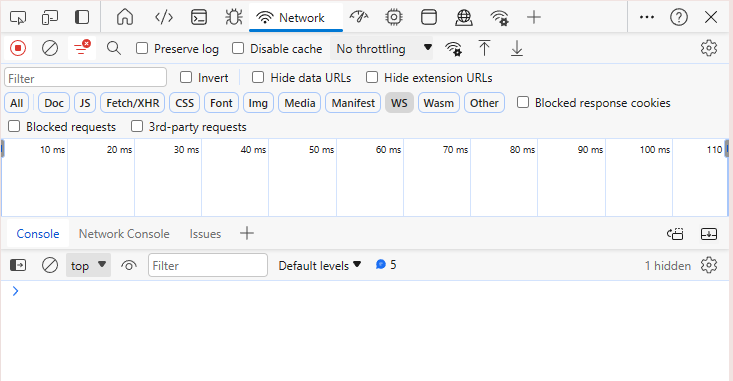The height and width of the screenshot is (381, 733).
Task: Enable Preserve log checkbox
Action: coord(142,48)
